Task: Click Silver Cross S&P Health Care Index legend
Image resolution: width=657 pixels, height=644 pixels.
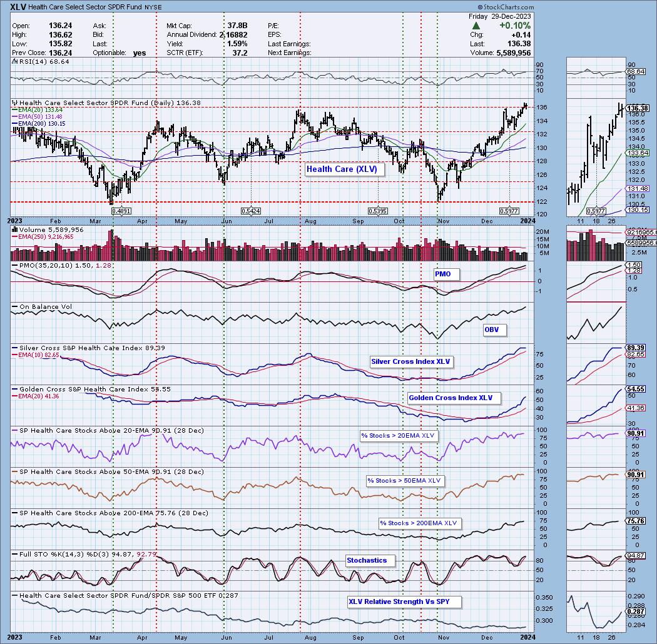Action: click(x=88, y=348)
